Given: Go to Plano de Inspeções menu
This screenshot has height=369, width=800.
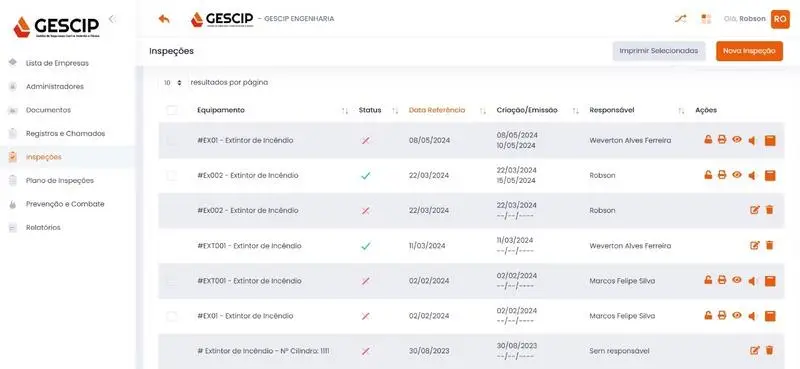Looking at the screenshot, I should click(x=60, y=181).
